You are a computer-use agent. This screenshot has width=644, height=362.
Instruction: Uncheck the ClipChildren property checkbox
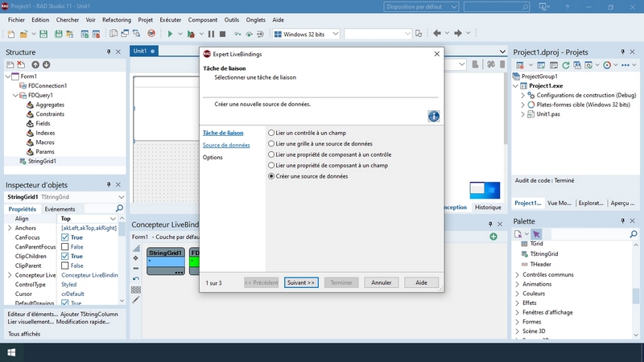tap(66, 256)
